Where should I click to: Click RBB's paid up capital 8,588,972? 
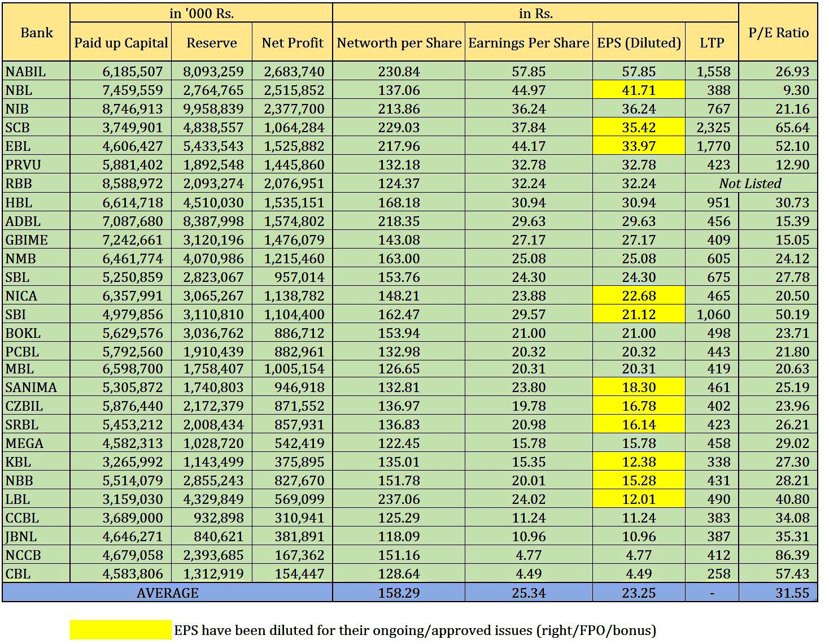tap(121, 183)
